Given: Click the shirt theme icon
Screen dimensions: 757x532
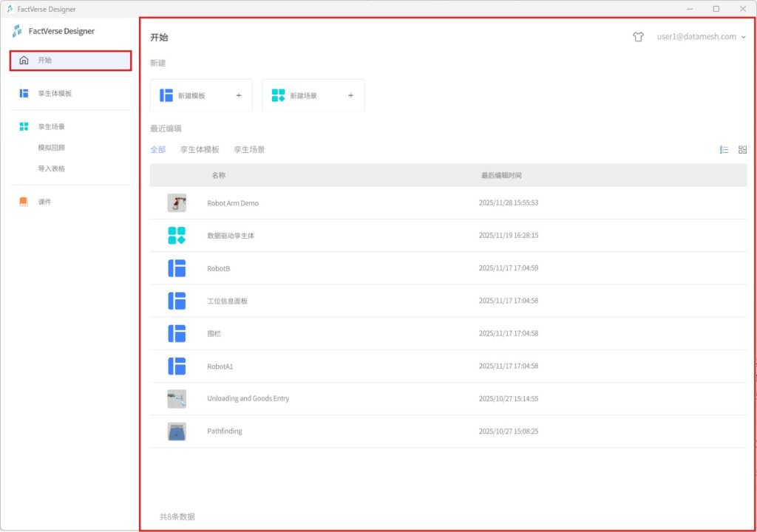Looking at the screenshot, I should coord(638,37).
